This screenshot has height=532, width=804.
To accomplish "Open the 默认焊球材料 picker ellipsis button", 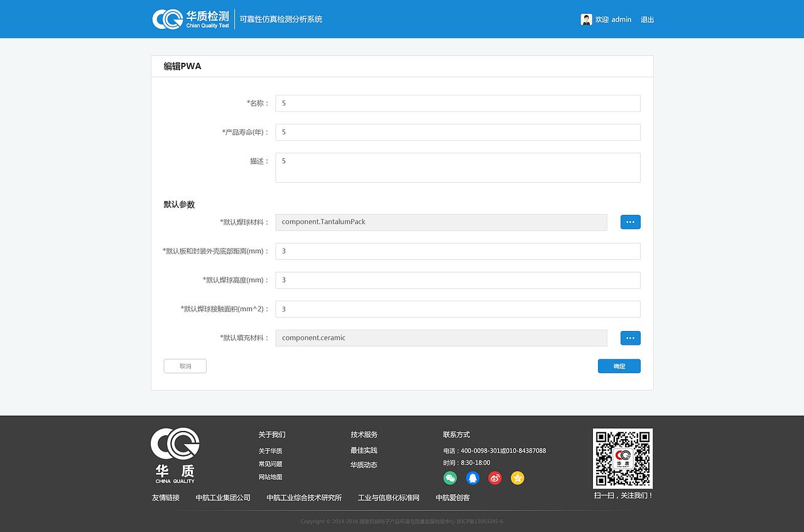I will click(631, 222).
